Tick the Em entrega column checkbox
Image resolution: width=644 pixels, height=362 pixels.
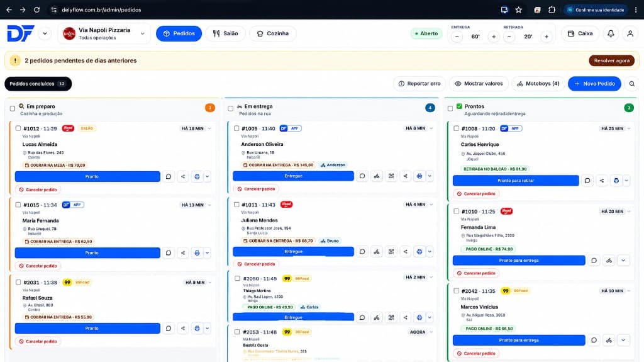pos(230,108)
